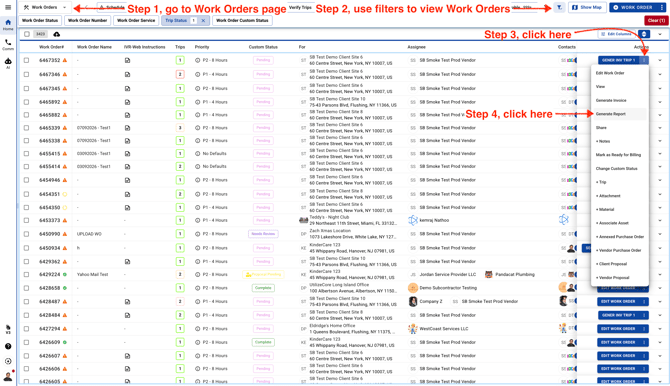The width and height of the screenshot is (670, 386).
Task: Click the priority clock icon for 6454946
Action: click(x=197, y=180)
